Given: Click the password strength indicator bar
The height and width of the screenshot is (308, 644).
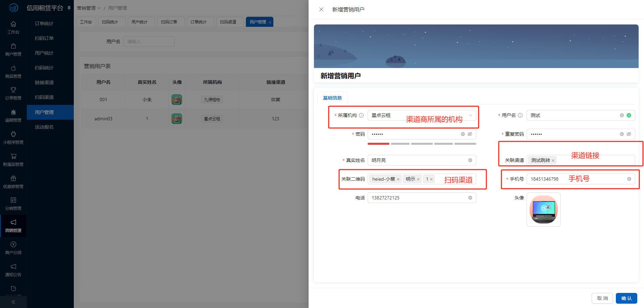Looking at the screenshot, I should coord(422,144).
